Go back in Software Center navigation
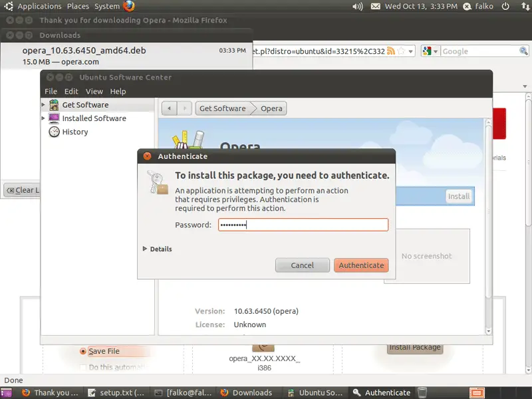 click(170, 108)
